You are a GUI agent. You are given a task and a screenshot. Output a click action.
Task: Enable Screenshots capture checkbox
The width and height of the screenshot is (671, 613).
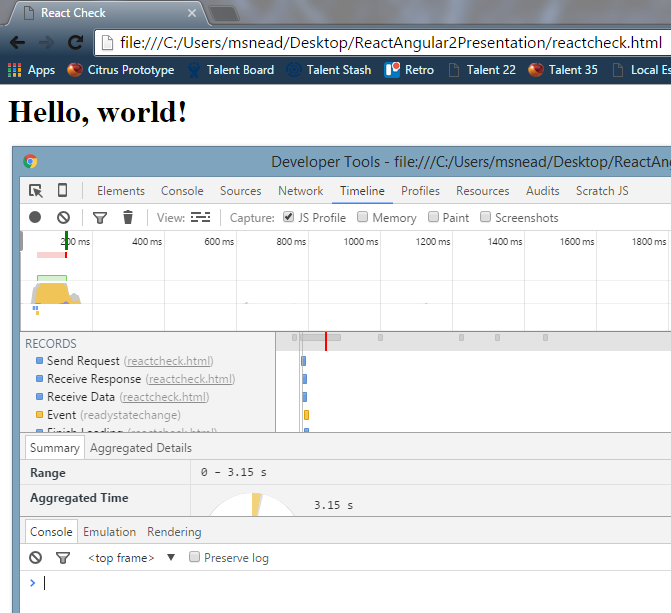coord(485,217)
